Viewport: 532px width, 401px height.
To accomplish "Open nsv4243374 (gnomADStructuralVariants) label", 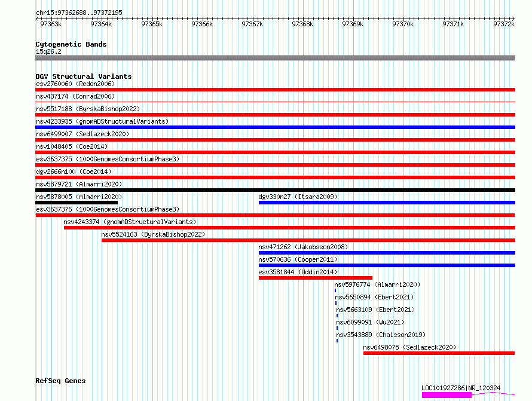I will point(130,222).
